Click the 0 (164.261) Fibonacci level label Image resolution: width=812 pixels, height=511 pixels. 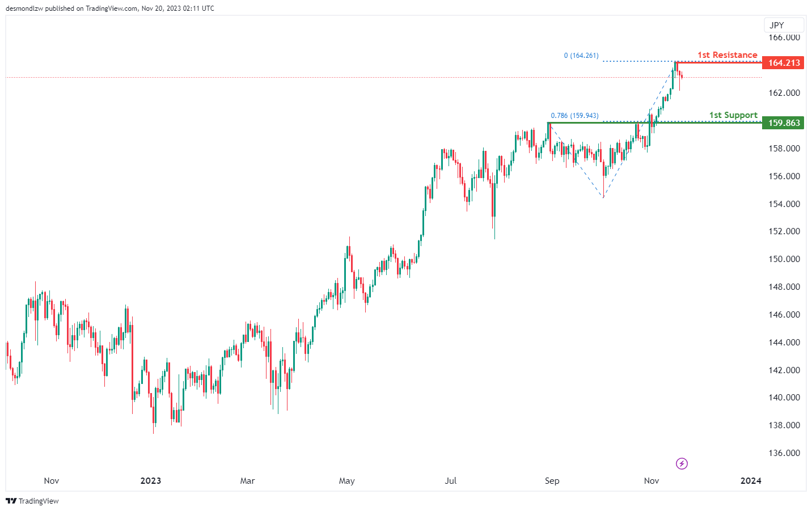click(581, 56)
